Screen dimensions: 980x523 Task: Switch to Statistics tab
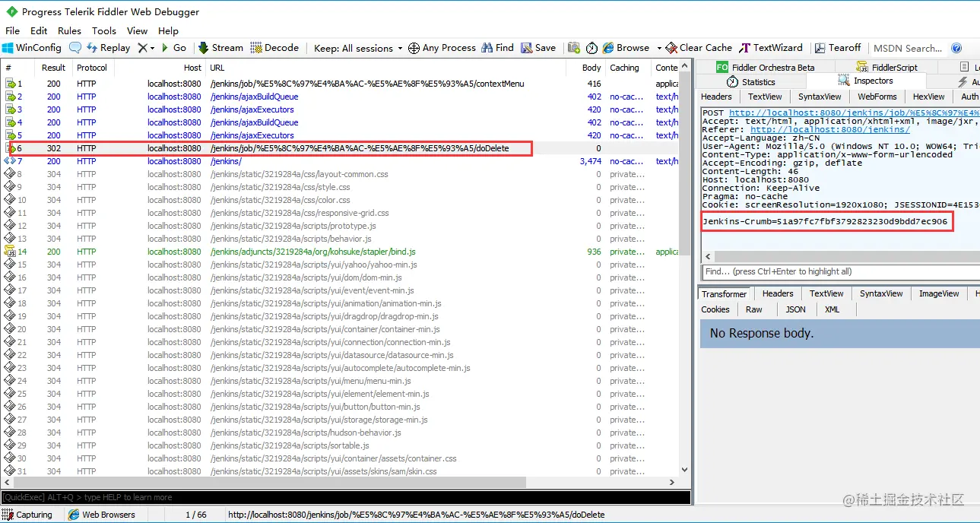[750, 81]
